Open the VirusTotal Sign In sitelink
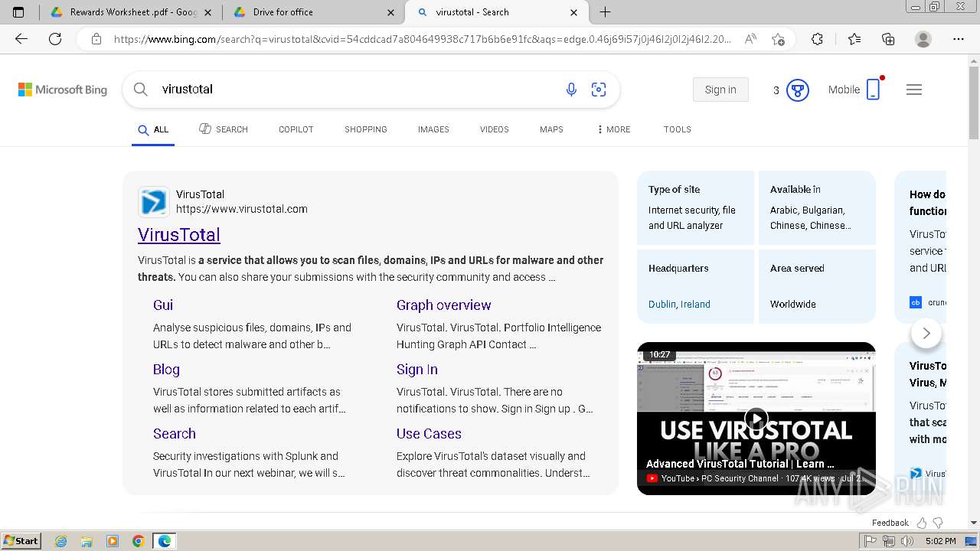The height and width of the screenshot is (551, 980). tap(417, 369)
